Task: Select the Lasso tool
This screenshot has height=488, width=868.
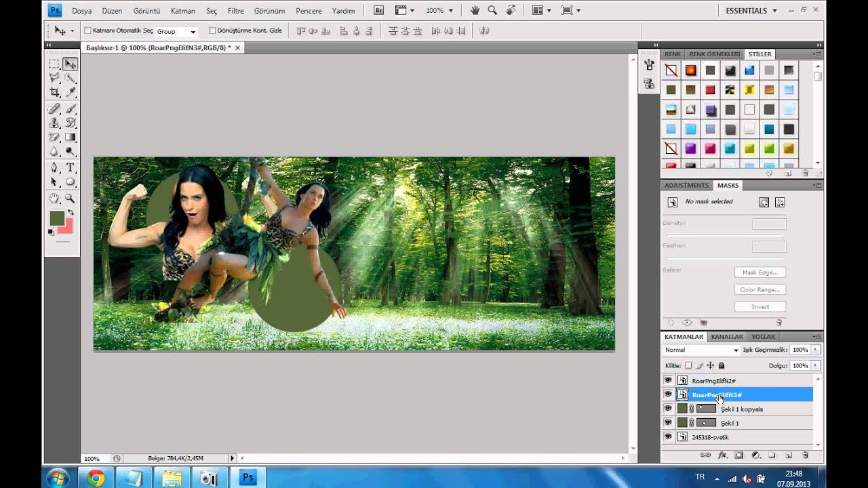Action: click(x=54, y=78)
